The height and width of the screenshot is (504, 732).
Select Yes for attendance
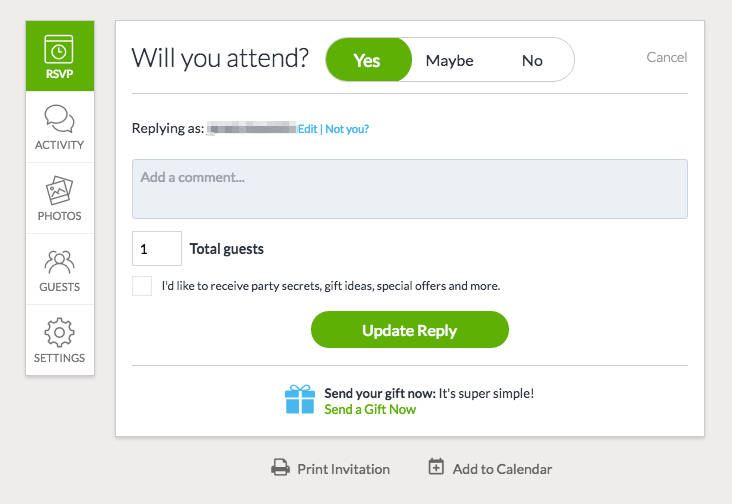(x=367, y=60)
